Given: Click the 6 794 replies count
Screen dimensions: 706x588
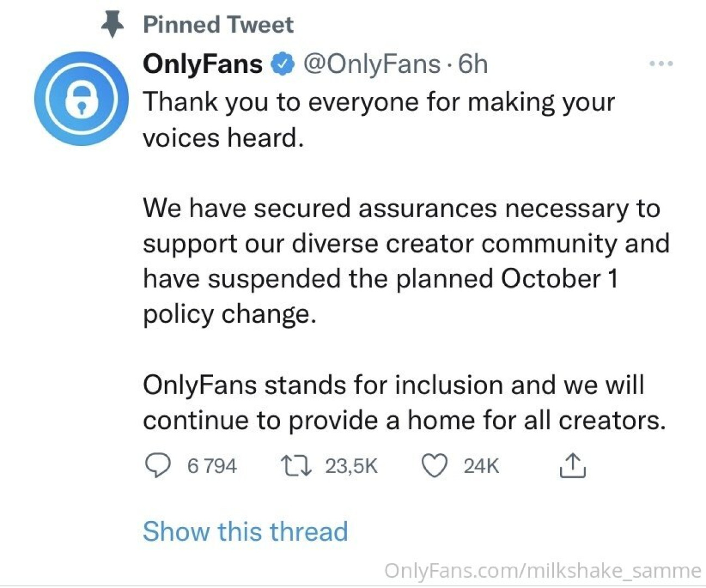Looking at the screenshot, I should click(x=212, y=466).
